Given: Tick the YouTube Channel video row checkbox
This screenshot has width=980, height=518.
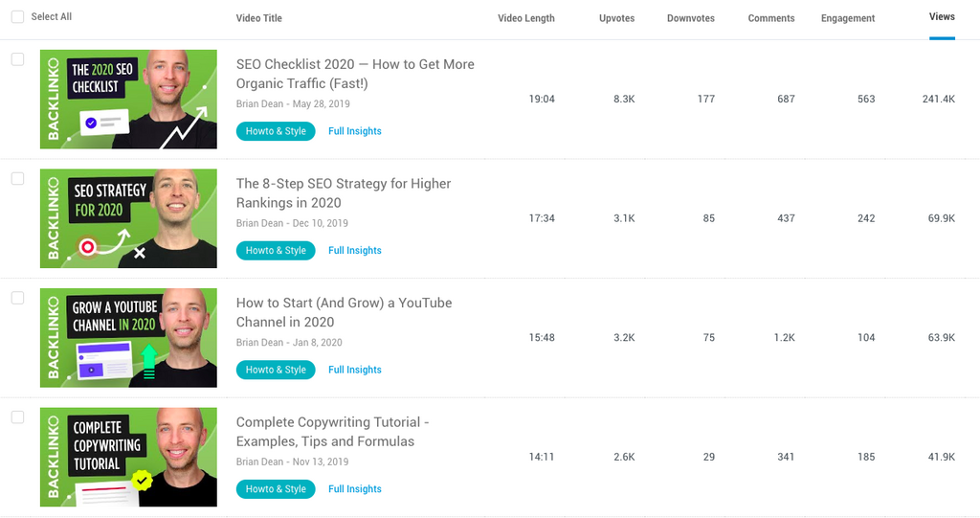Looking at the screenshot, I should (17, 298).
